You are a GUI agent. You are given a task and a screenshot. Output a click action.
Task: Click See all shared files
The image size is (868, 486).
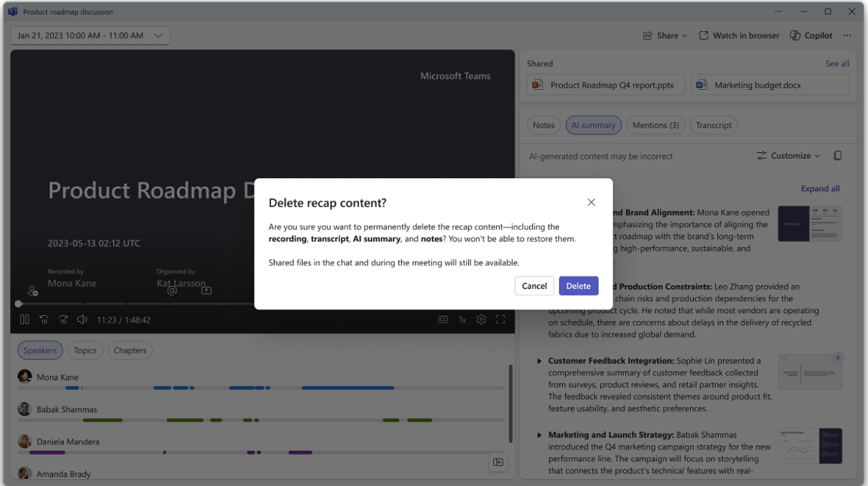pyautogui.click(x=837, y=64)
